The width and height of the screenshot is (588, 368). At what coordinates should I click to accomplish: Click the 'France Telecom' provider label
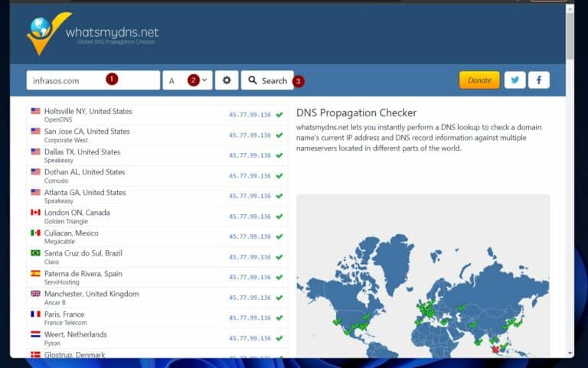point(66,323)
